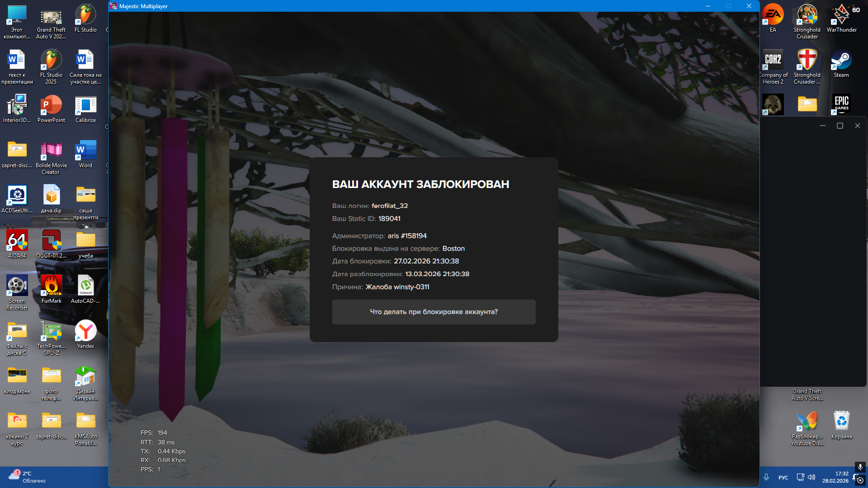Click 'Что делать при блокировке аккаунта?' button
The height and width of the screenshot is (488, 868).
[x=434, y=312]
